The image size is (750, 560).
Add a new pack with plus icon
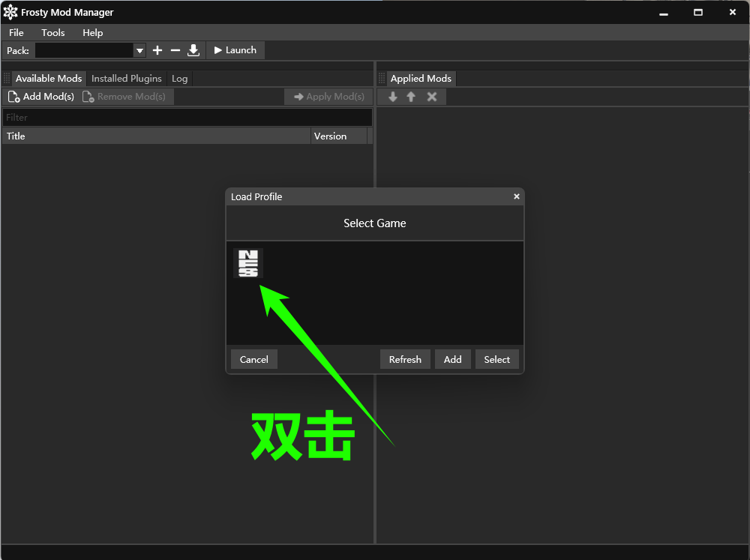pos(157,50)
